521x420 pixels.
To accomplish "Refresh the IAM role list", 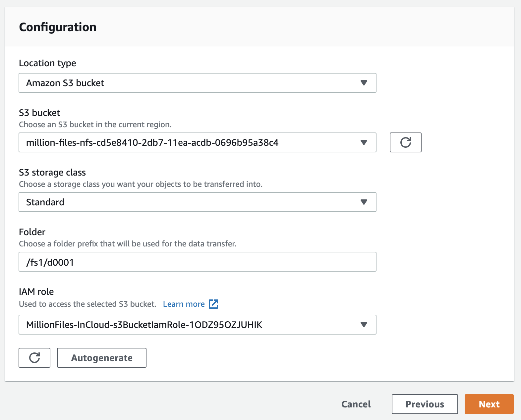I will [x=34, y=358].
